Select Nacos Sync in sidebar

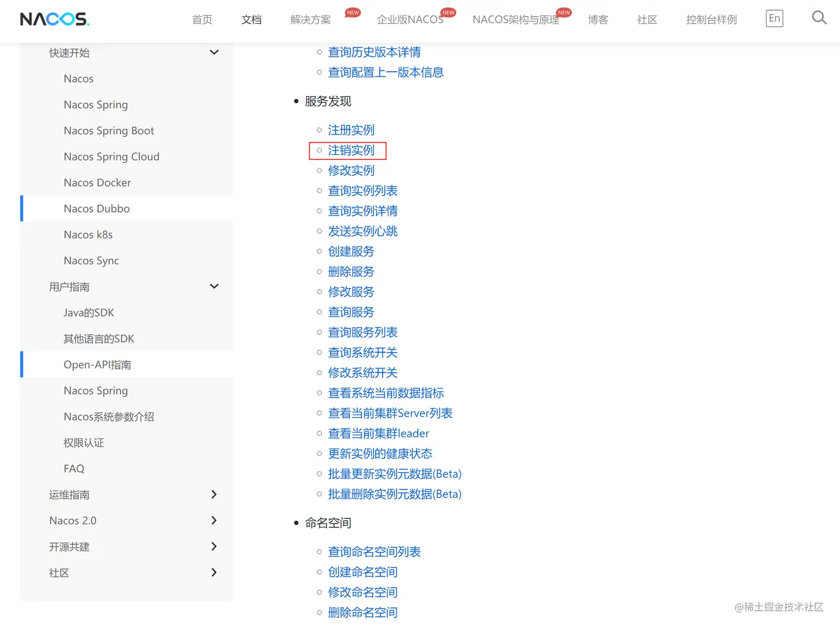91,260
